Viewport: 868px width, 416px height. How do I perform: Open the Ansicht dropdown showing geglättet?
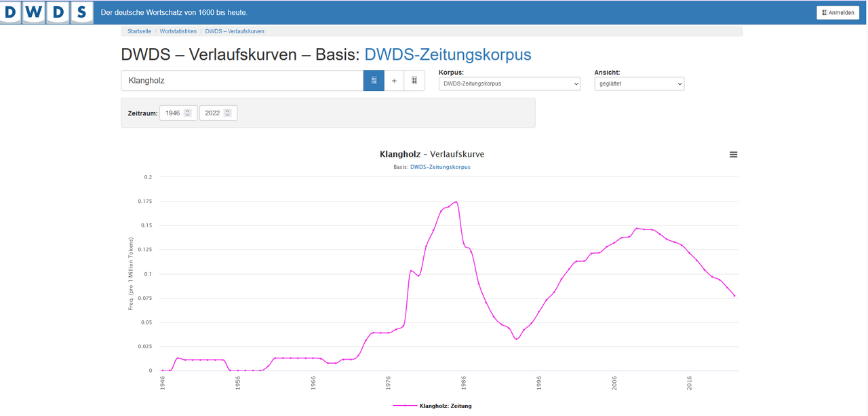pyautogui.click(x=639, y=83)
